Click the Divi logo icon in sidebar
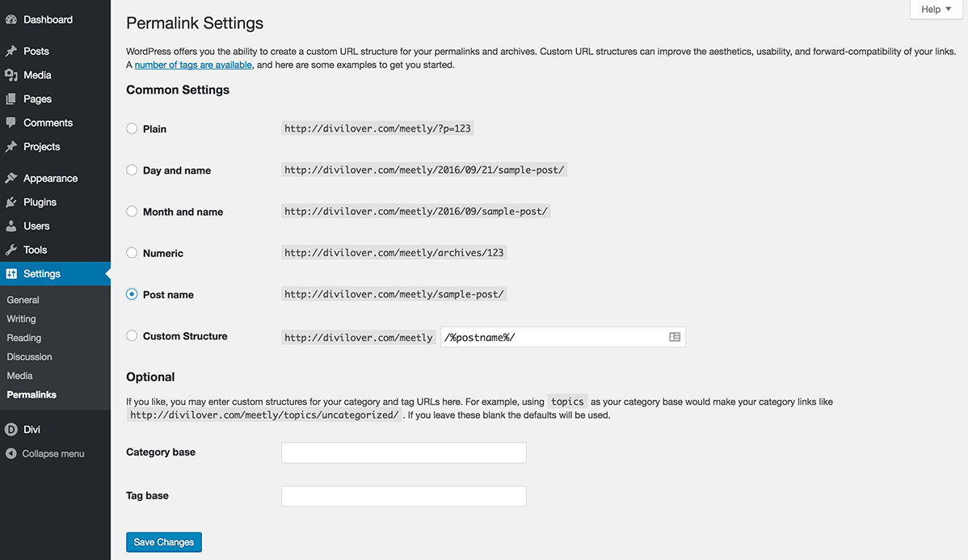968x560 pixels. coord(11,429)
